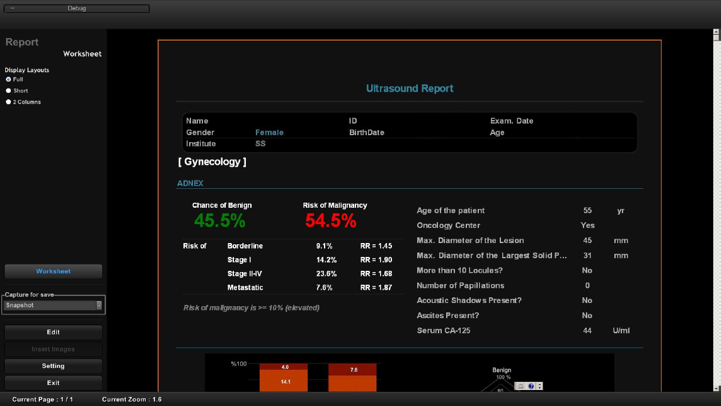This screenshot has height=406, width=721.
Task: Click the Benign label on radar chart
Action: click(502, 370)
